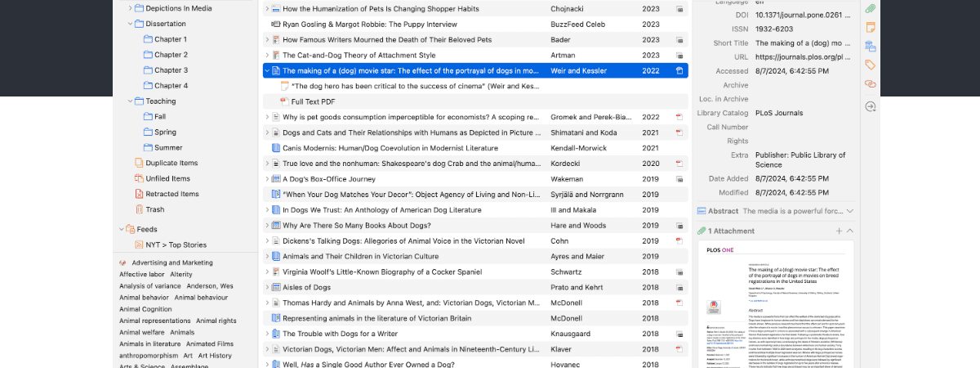Expand the Abstract section chevron

pyautogui.click(x=850, y=211)
